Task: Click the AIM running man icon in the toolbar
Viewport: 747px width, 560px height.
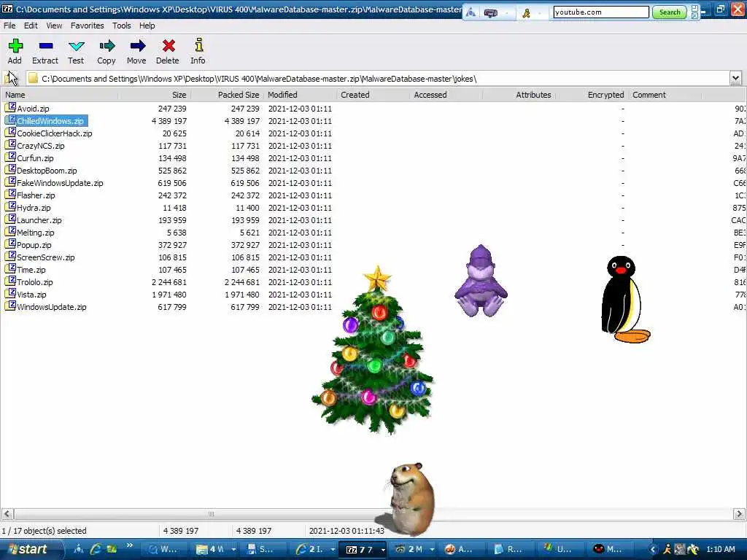Action: 526,13
